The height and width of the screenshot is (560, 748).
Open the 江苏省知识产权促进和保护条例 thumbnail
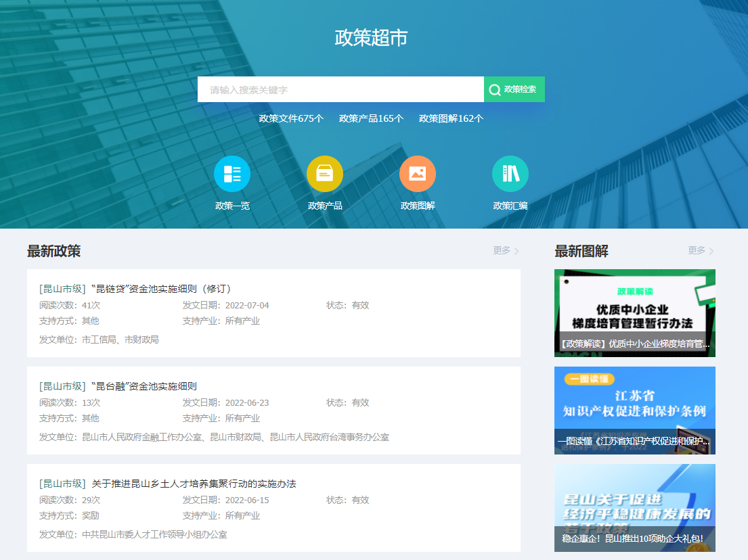point(634,410)
